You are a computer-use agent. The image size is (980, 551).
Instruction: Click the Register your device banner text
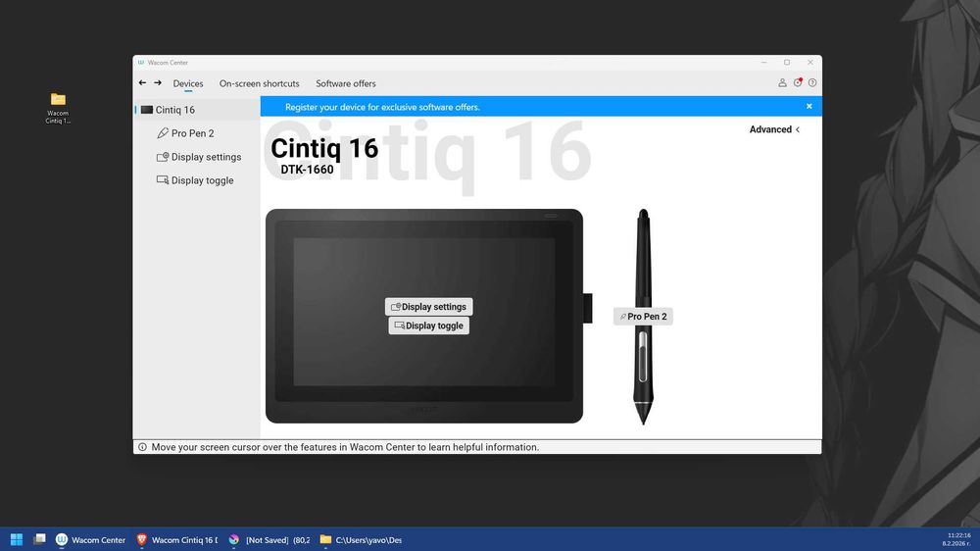(x=382, y=107)
